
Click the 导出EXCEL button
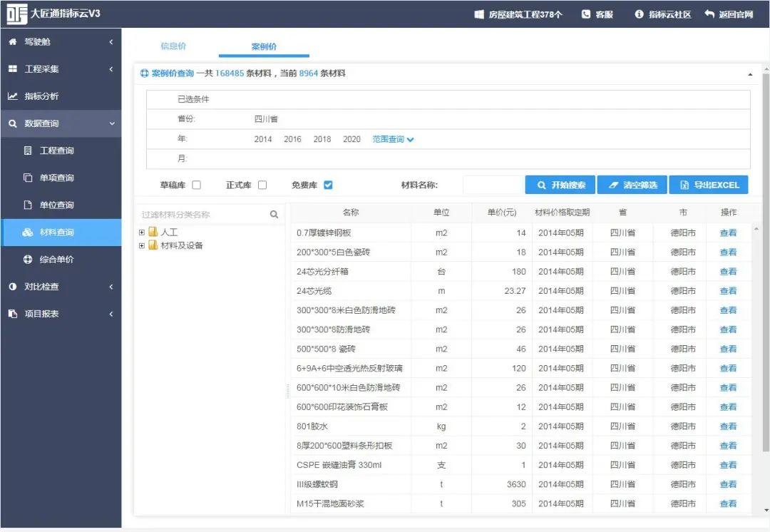tap(709, 185)
